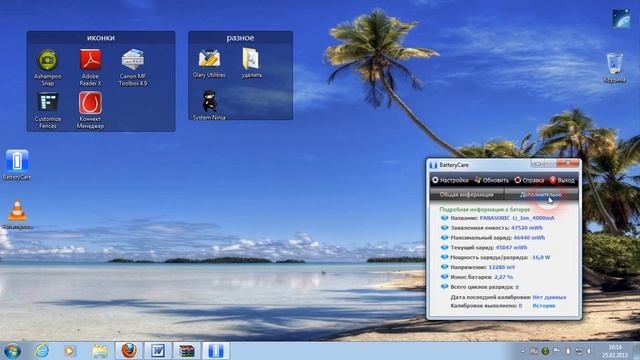Open the taskbar clock and date
The image size is (640, 360).
point(614,351)
